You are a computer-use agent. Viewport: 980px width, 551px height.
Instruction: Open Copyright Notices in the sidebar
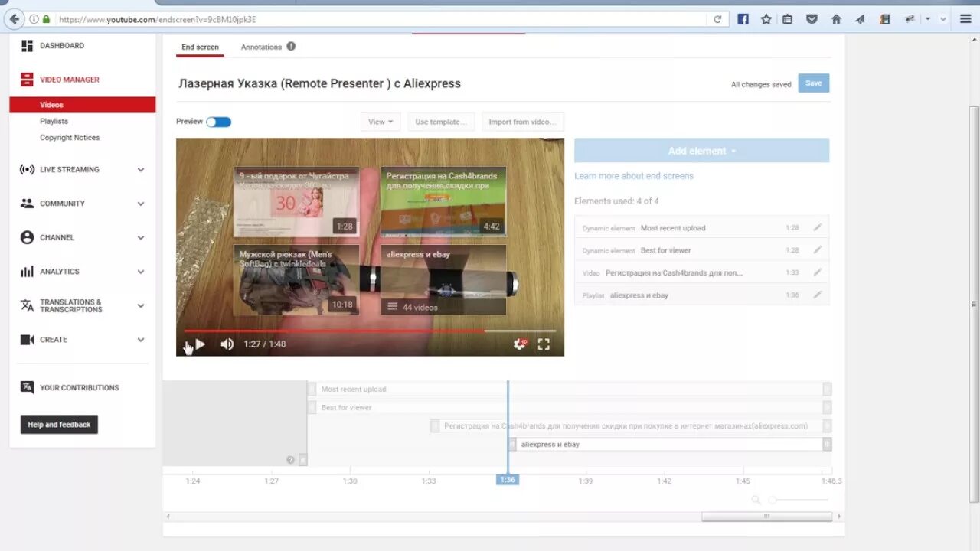[x=70, y=138]
